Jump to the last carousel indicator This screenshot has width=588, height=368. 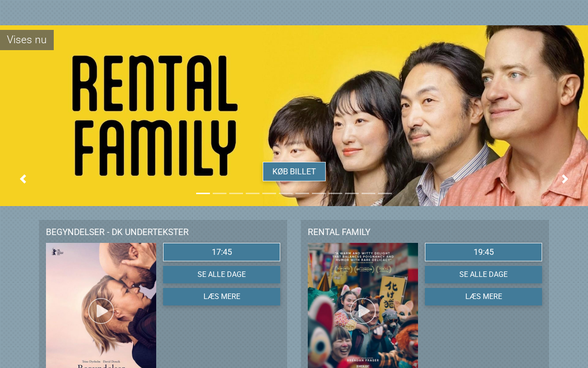pos(385,193)
